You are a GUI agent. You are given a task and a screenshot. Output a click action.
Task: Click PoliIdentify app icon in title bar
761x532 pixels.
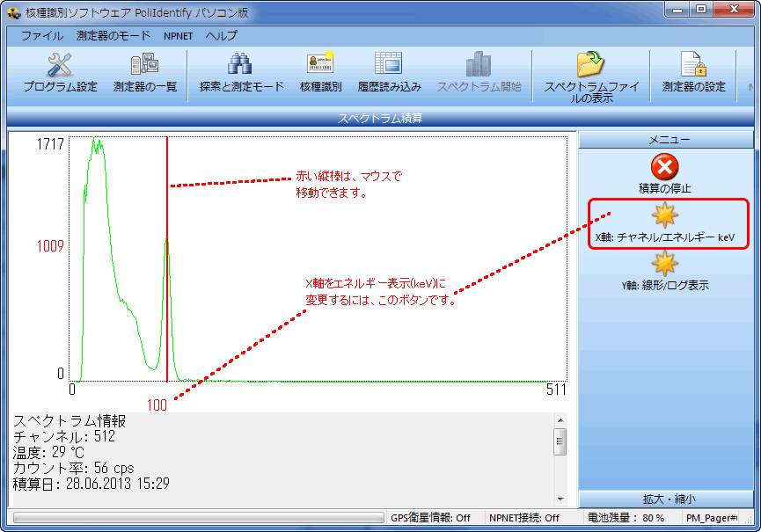click(13, 12)
